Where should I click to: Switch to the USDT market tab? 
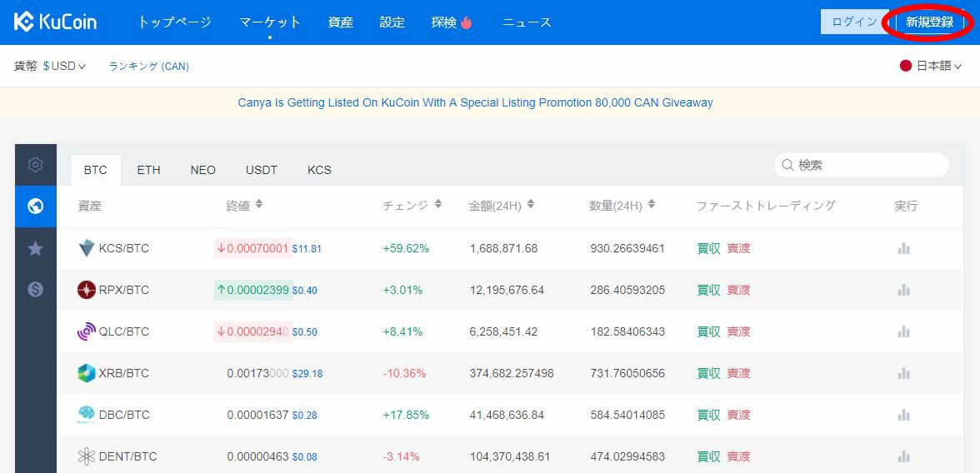262,170
